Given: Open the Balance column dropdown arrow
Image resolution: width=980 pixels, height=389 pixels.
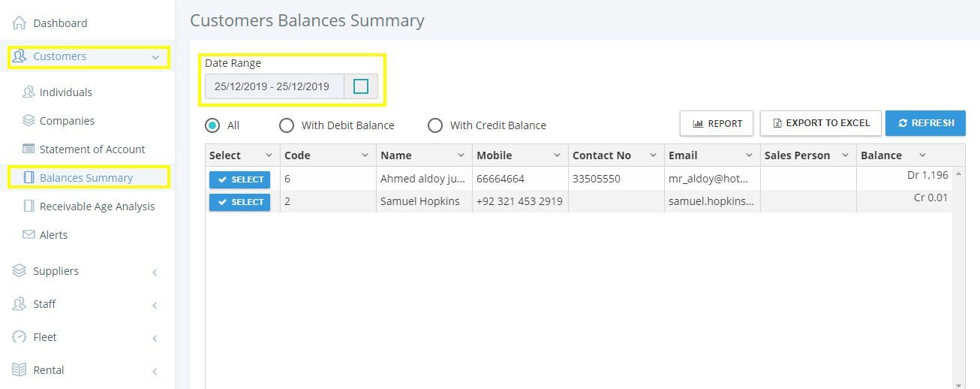Looking at the screenshot, I should 922,155.
